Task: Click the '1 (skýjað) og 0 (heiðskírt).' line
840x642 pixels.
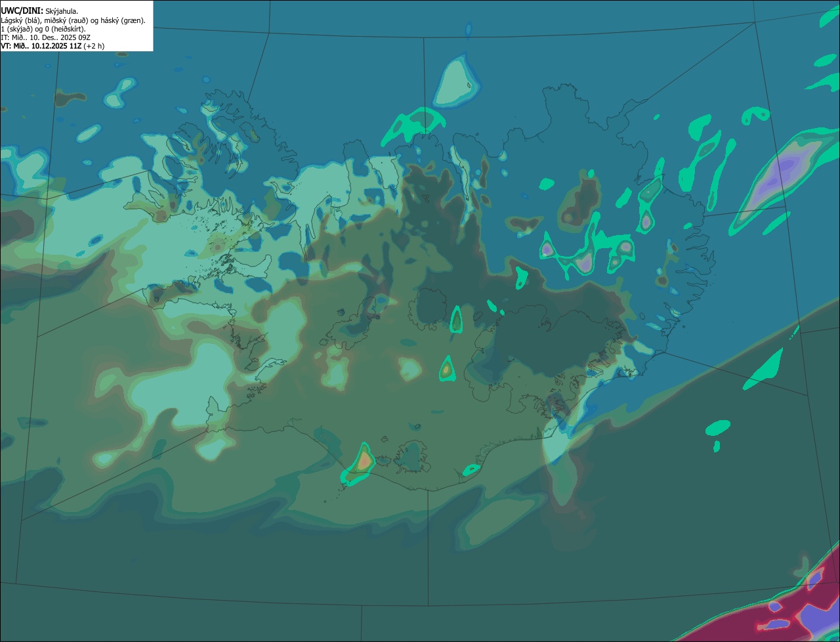Action: coord(43,29)
